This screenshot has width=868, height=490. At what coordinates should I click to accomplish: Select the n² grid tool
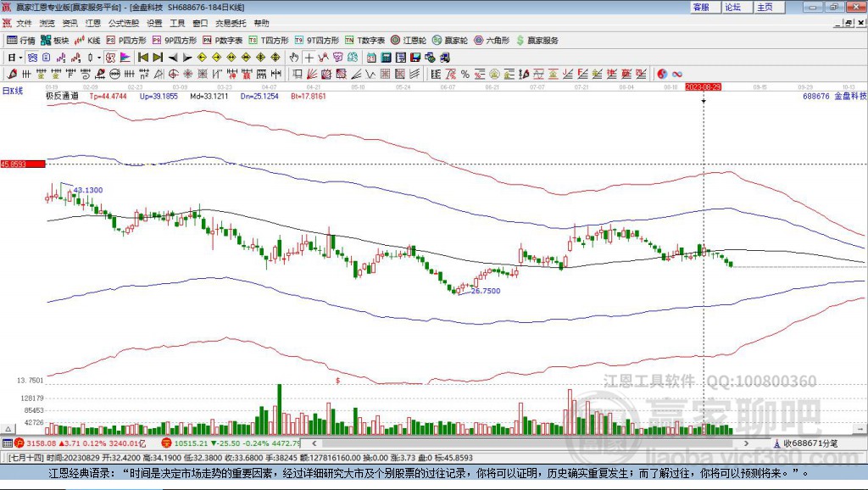click(x=144, y=75)
